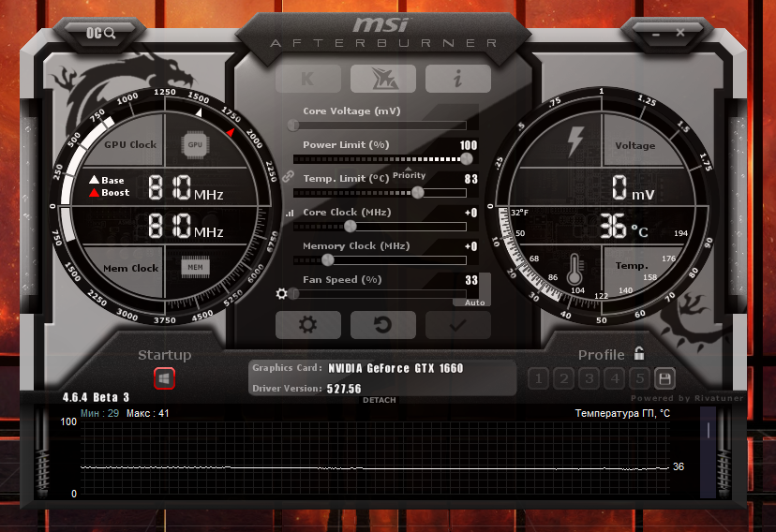Screen dimensions: 776x532
Task: Minimize the Afterburner window
Action: pos(656,35)
